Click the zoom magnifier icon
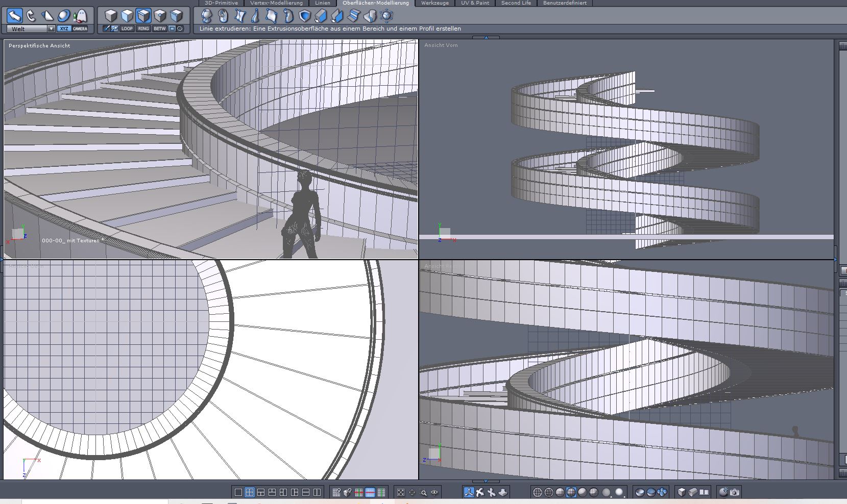 coord(423,492)
